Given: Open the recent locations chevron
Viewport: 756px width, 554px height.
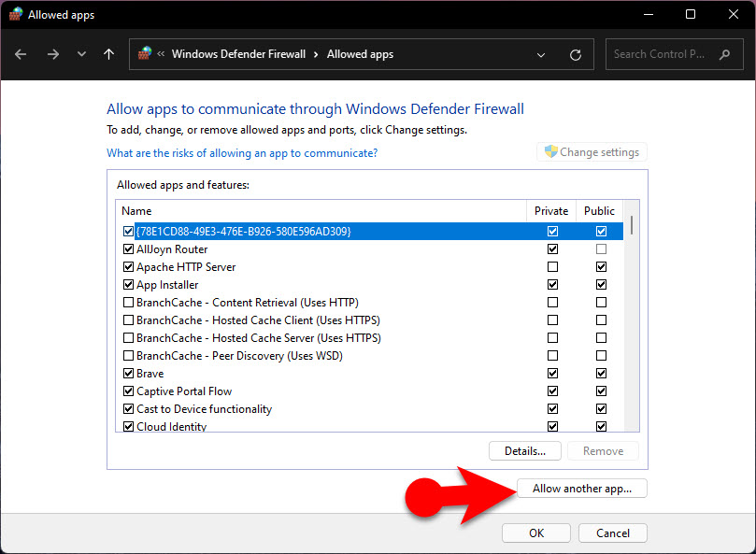Looking at the screenshot, I should coord(81,54).
